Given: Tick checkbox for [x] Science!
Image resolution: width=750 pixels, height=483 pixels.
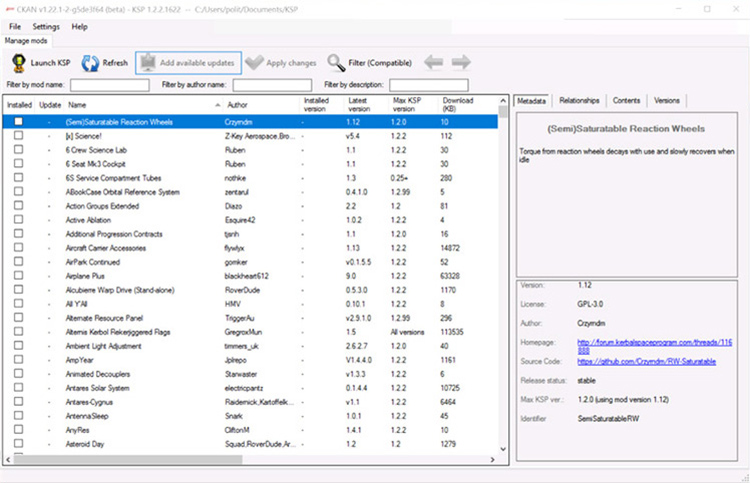Looking at the screenshot, I should click(18, 136).
